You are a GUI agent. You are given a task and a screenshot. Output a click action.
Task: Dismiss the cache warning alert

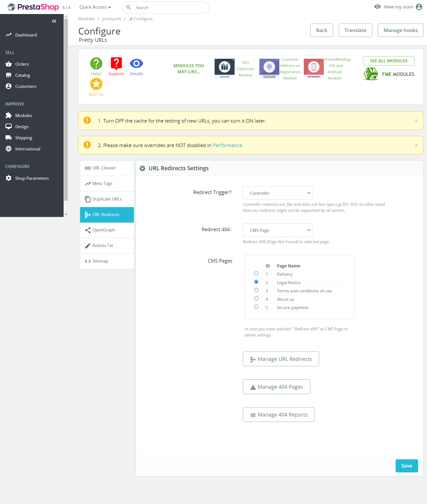coord(416,121)
